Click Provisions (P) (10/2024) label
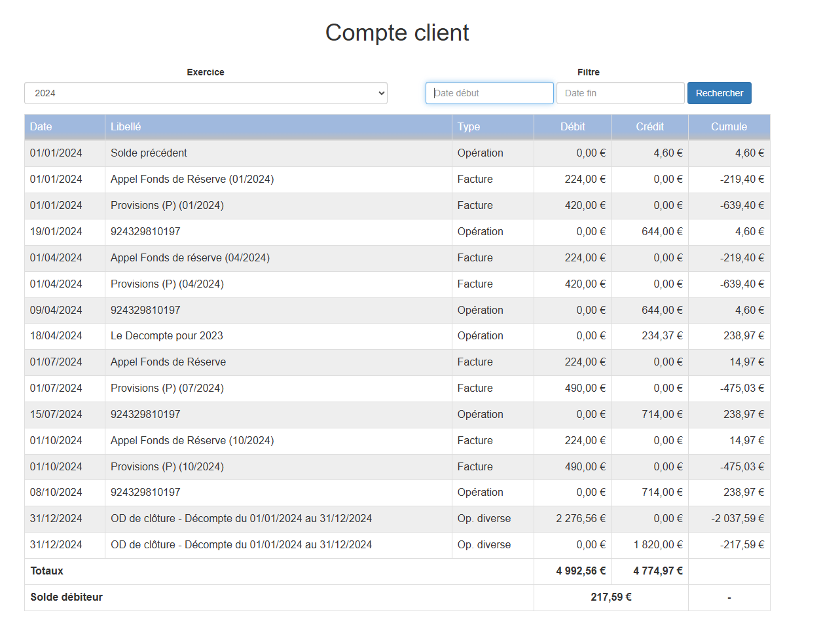Viewport: 840px width, 621px height. [167, 467]
